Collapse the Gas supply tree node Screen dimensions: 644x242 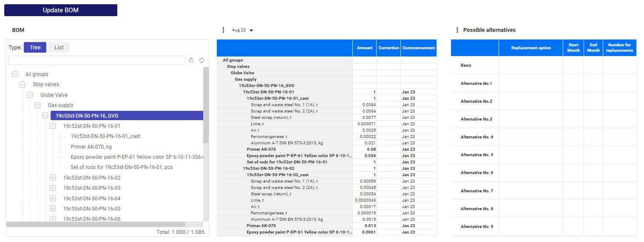click(37, 105)
